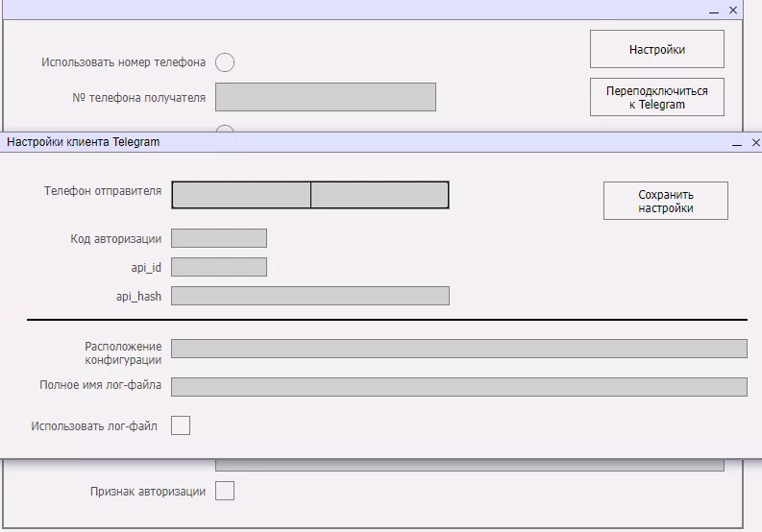
Task: Open the Настройки settings button
Action: [656, 49]
